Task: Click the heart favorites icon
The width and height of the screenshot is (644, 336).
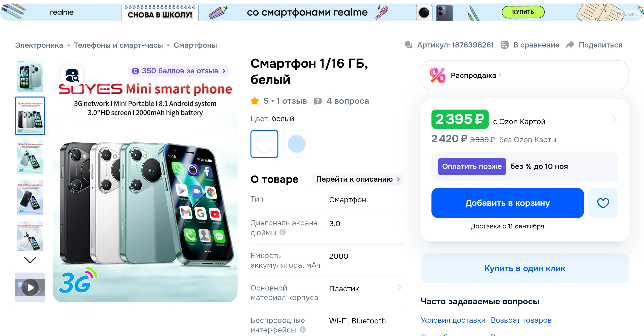Action: [x=603, y=203]
